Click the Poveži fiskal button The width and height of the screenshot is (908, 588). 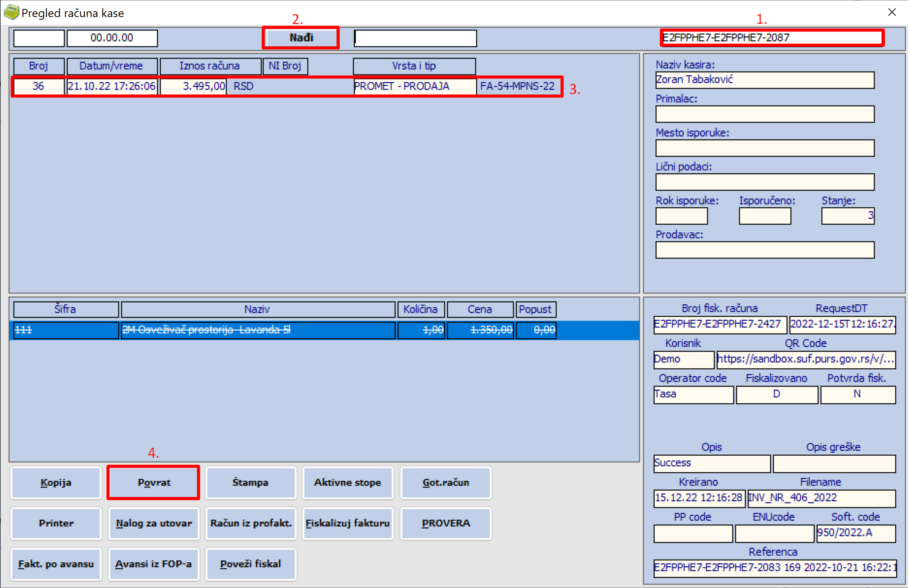[x=250, y=564]
